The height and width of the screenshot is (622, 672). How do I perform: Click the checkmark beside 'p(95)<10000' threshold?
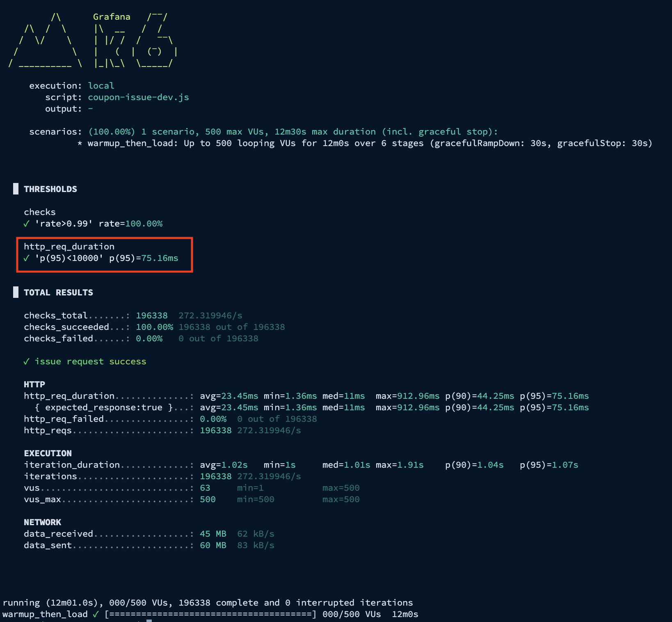coord(27,258)
